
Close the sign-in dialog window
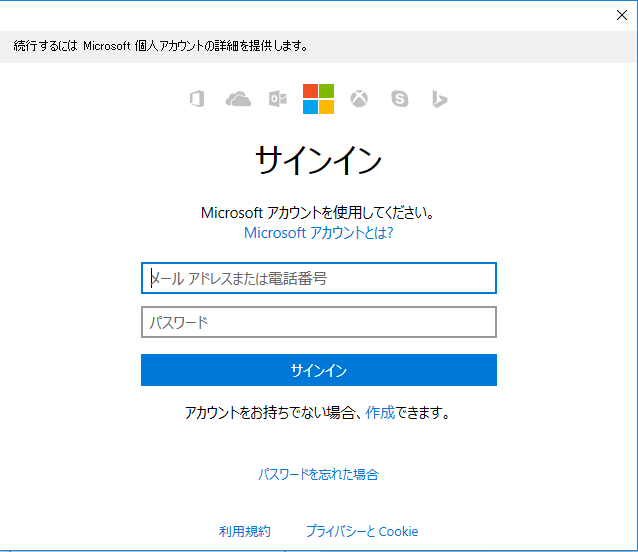pos(622,15)
